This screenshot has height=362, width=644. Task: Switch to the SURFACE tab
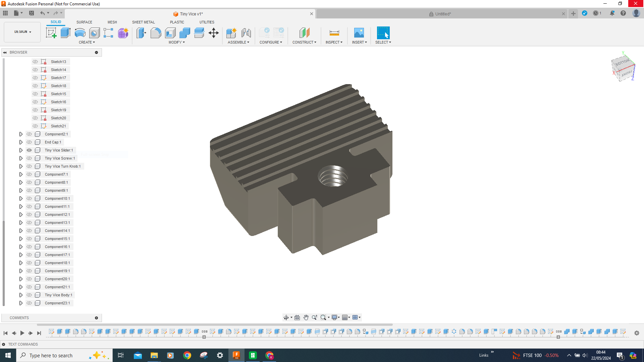[84, 22]
